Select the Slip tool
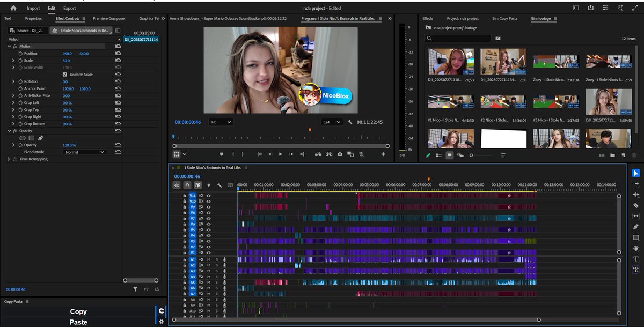 636,216
